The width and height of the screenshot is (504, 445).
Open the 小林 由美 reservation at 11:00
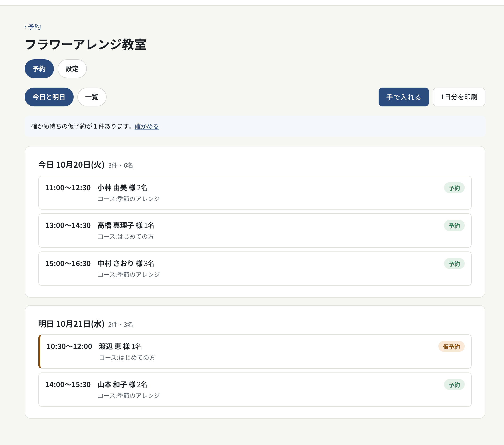[x=255, y=193]
